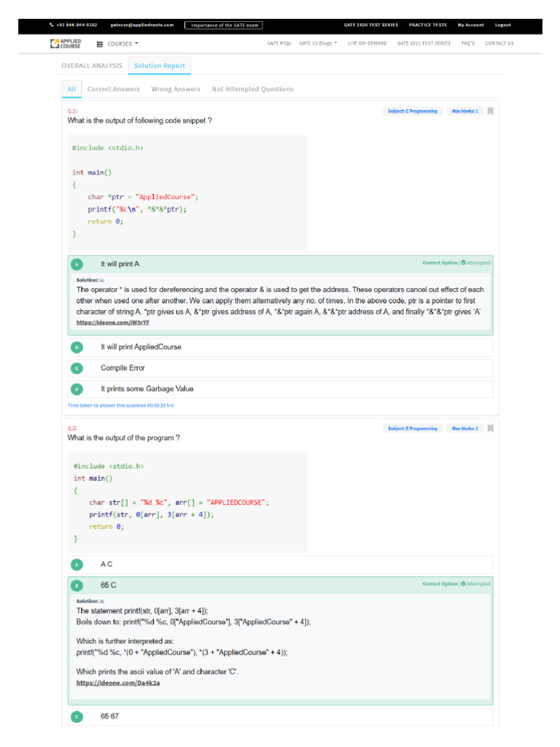Expand the COURSES dropdown
This screenshot has width=560, height=747.
coord(122,44)
